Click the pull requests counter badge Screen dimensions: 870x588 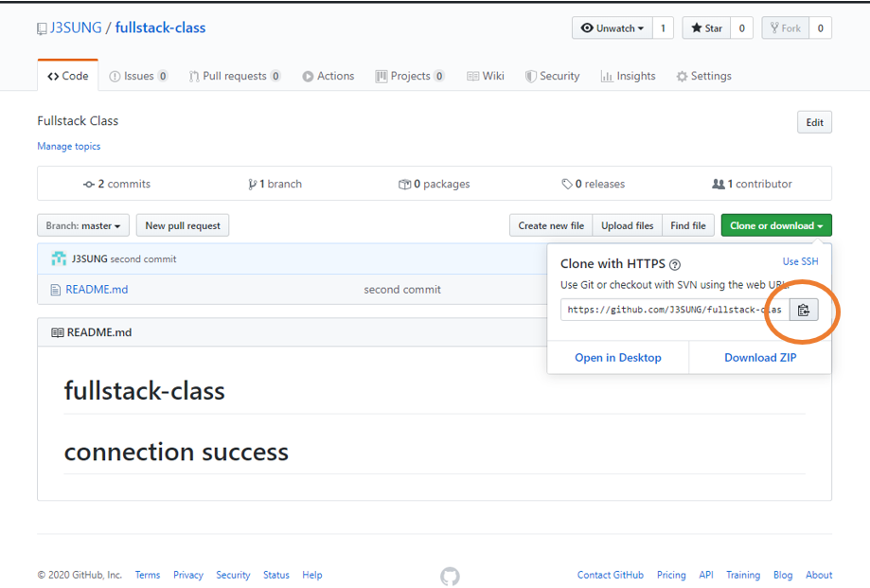(275, 76)
